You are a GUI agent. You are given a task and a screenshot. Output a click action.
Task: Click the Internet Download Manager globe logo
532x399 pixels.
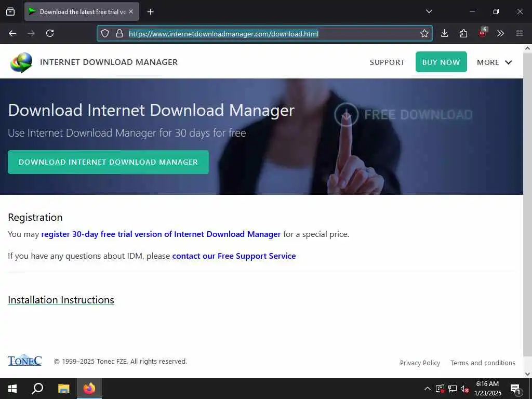(21, 62)
